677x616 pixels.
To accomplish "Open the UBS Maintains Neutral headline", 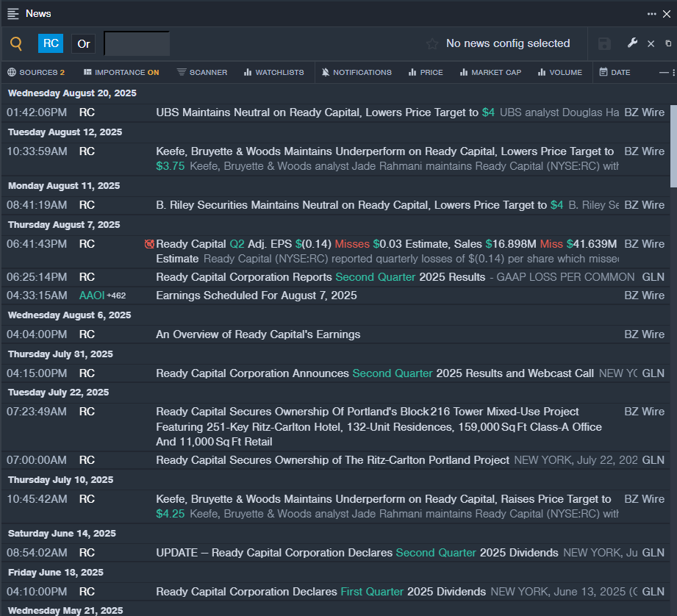I will [x=325, y=112].
